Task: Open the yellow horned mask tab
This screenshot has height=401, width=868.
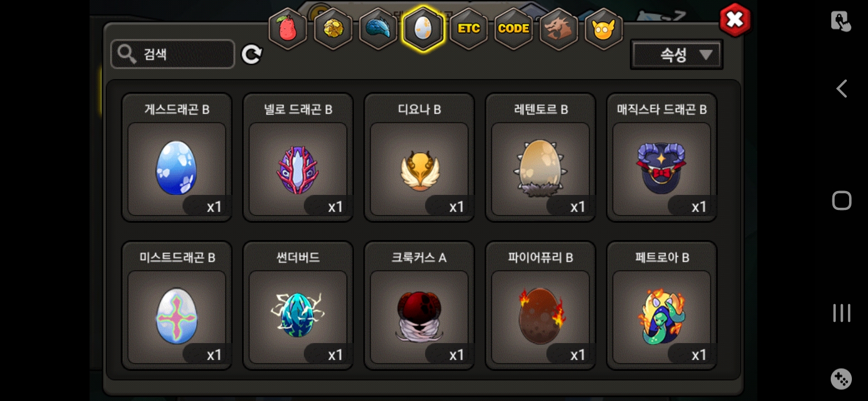Action: click(604, 29)
